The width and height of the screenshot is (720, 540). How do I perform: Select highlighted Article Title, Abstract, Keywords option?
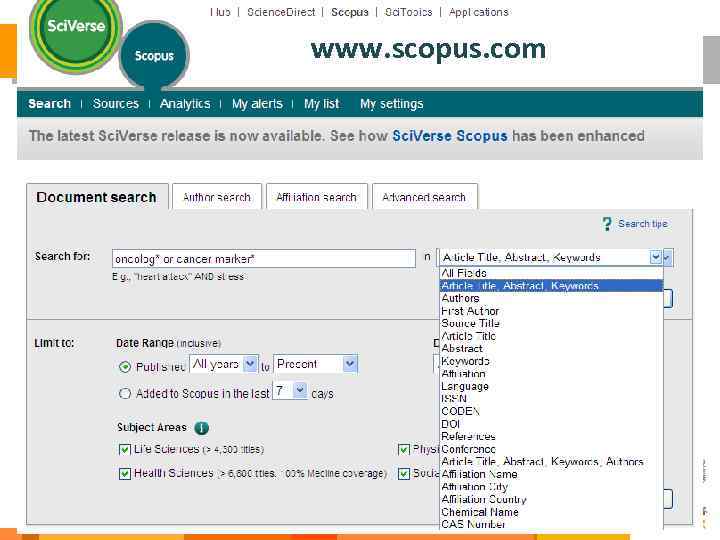click(x=551, y=286)
